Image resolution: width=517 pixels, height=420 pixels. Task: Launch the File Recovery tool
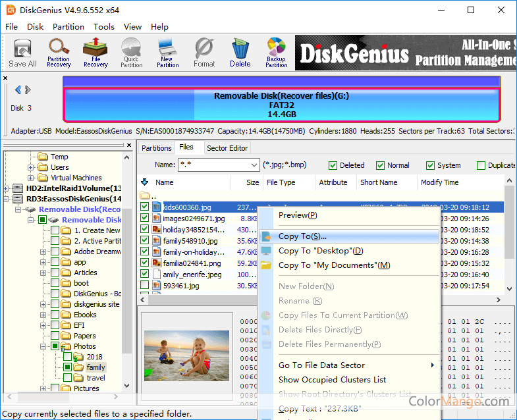tap(95, 53)
